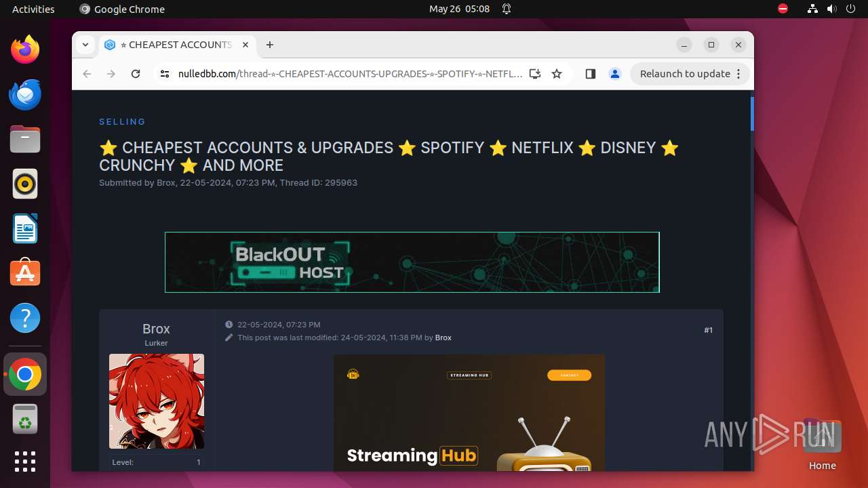Image resolution: width=868 pixels, height=488 pixels.
Task: Click the BlackOUT HOST banner
Action: [x=412, y=262]
